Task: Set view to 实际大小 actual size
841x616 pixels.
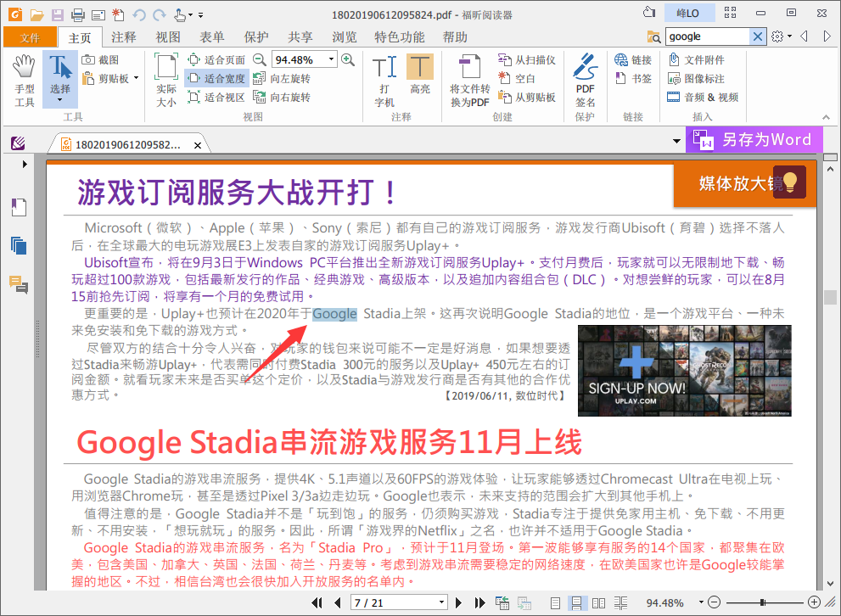Action: click(166, 81)
